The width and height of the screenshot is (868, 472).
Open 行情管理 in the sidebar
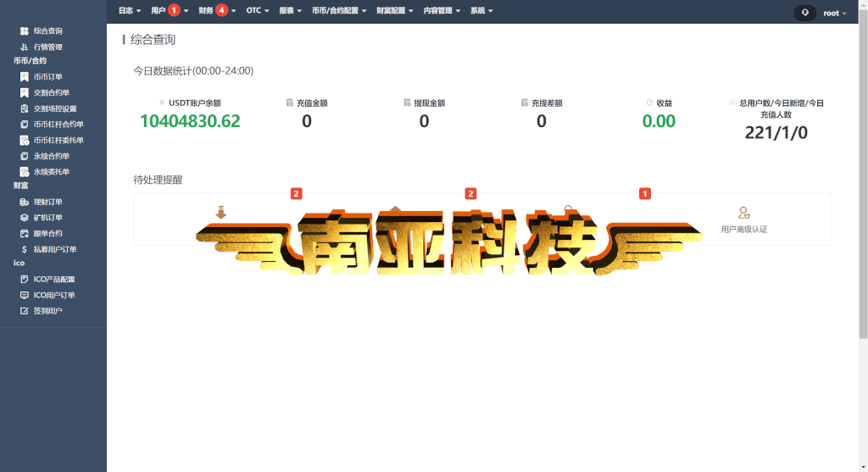47,47
